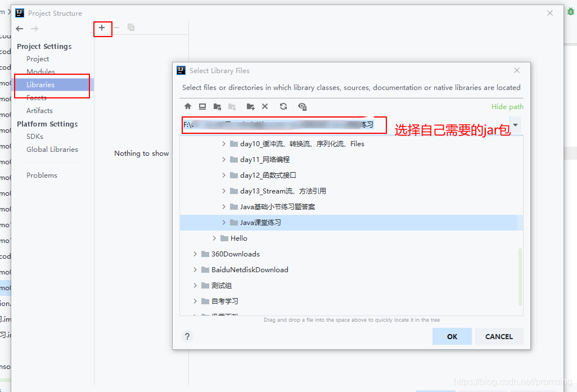Go forward with the right arrow
Screen dimensions: 577x392
point(34,29)
